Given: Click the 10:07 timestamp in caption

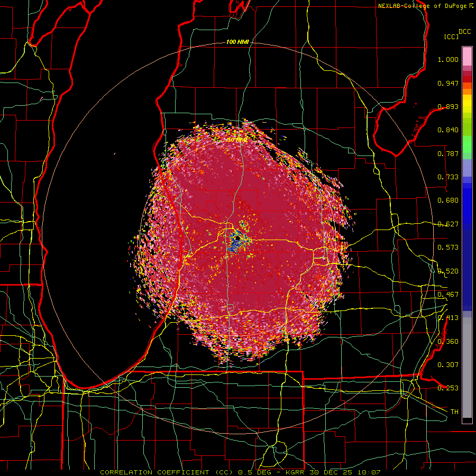Looking at the screenshot, I should (x=368, y=472).
